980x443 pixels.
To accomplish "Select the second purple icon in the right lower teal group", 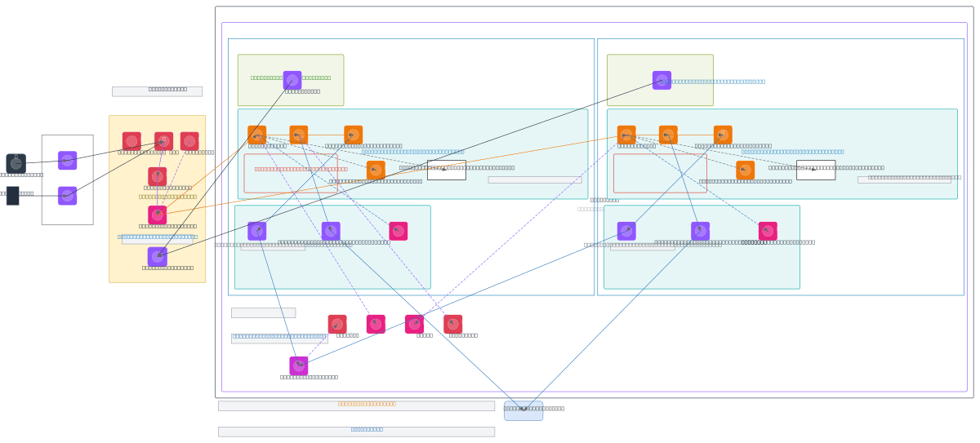I will tap(700, 231).
